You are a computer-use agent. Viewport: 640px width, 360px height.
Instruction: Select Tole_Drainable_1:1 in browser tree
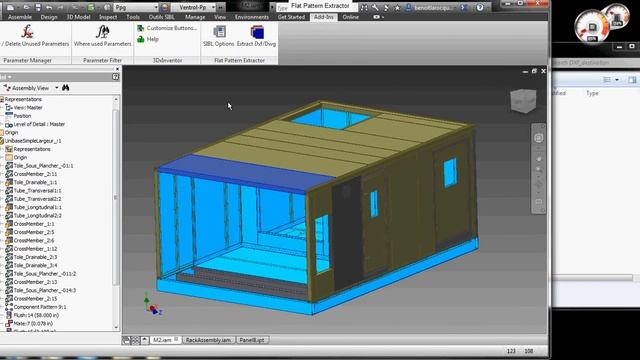pos(35,182)
